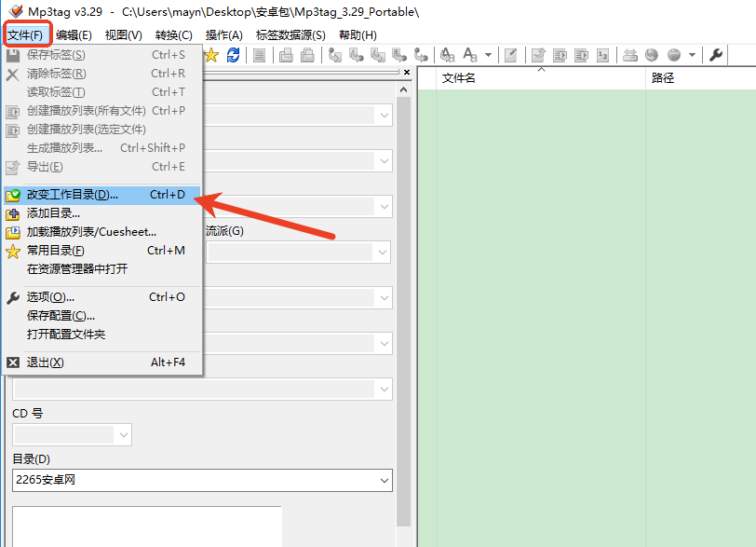Image resolution: width=756 pixels, height=547 pixels.
Task: Click the extended tags edit icon
Action: pyautogui.click(x=510, y=56)
